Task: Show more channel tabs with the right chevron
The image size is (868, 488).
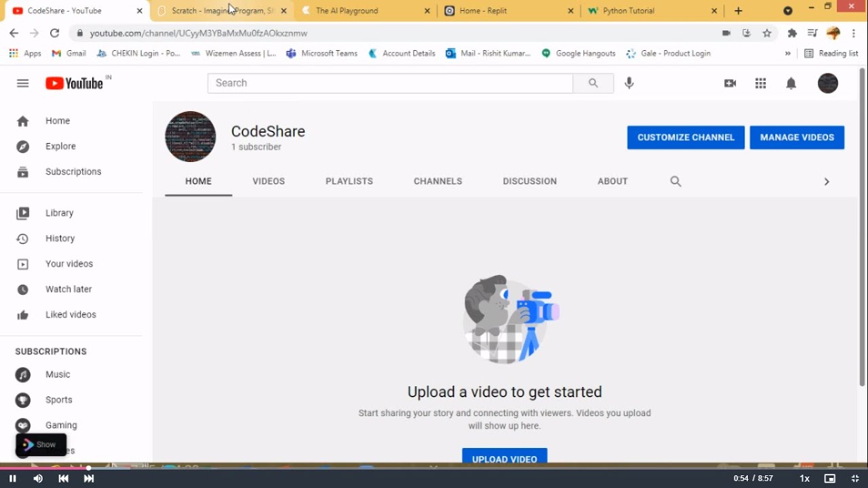Action: point(826,182)
